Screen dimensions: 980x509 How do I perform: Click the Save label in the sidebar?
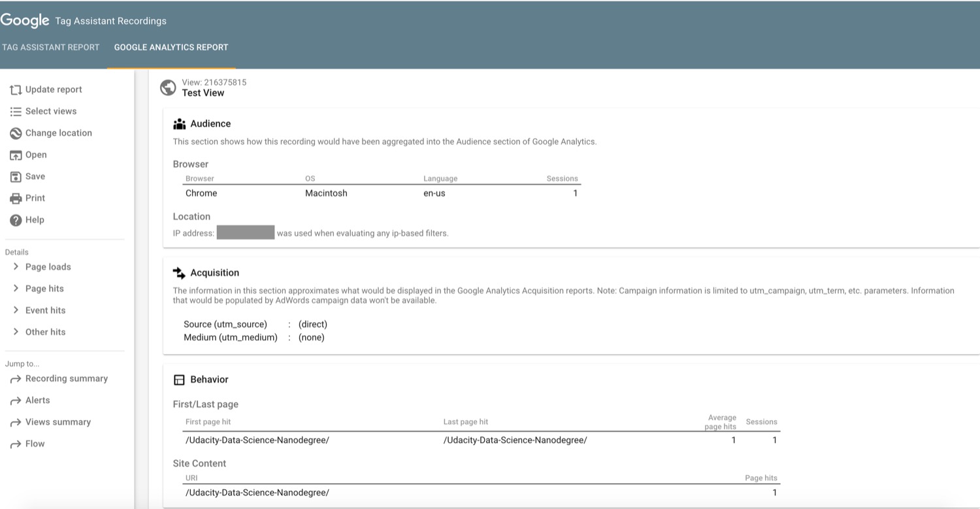35,176
